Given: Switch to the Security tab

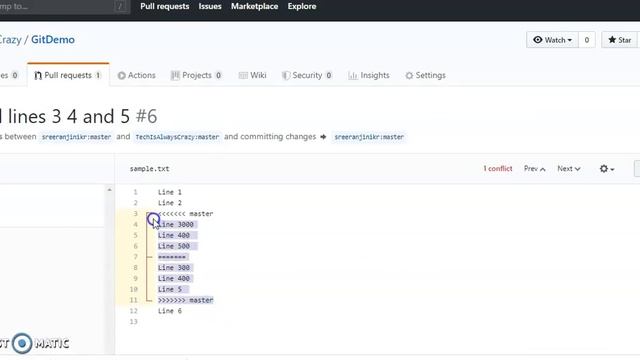Looking at the screenshot, I should (x=307, y=75).
